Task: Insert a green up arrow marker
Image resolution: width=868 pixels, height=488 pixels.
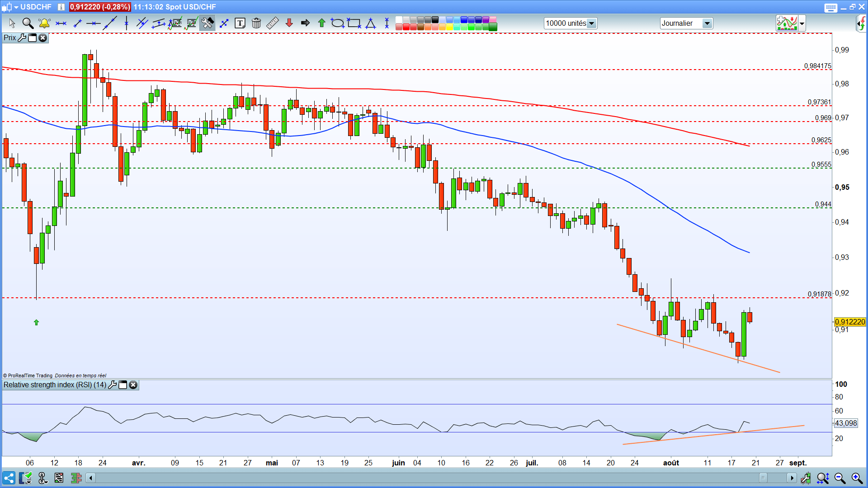Action: click(322, 23)
